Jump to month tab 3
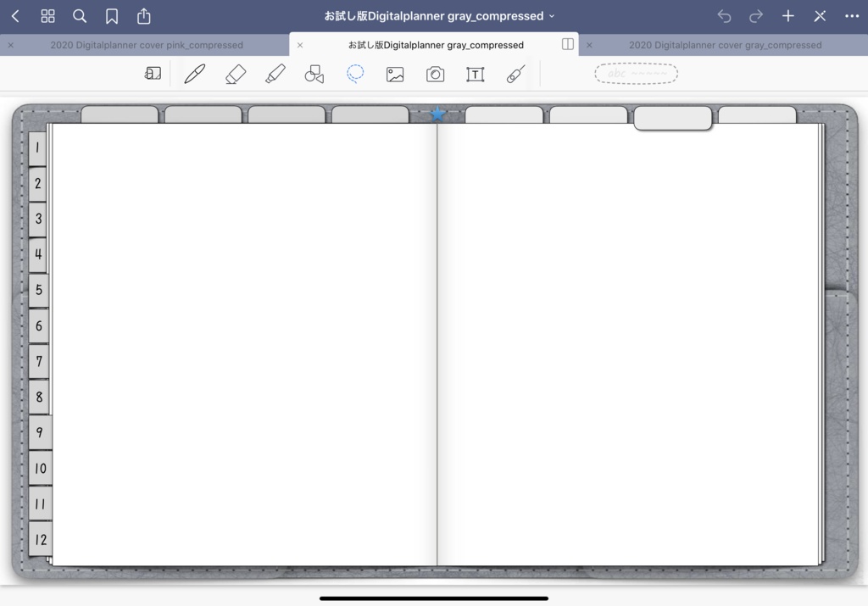Viewport: 868px width, 606px height. [37, 220]
